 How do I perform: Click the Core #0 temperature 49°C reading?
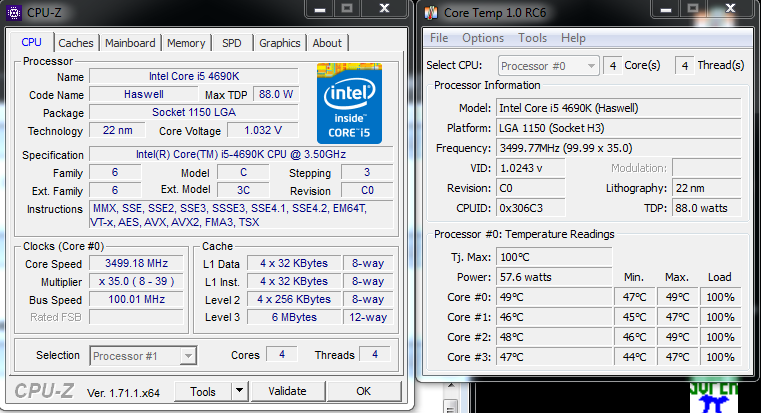point(554,297)
